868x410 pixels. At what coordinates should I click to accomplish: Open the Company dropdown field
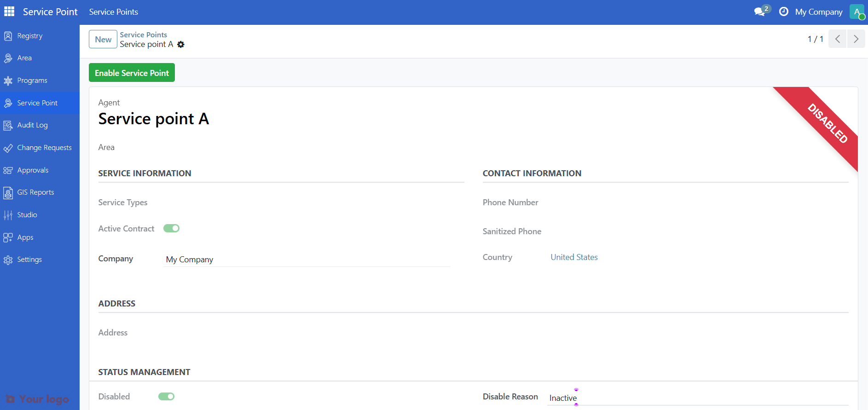click(x=306, y=260)
